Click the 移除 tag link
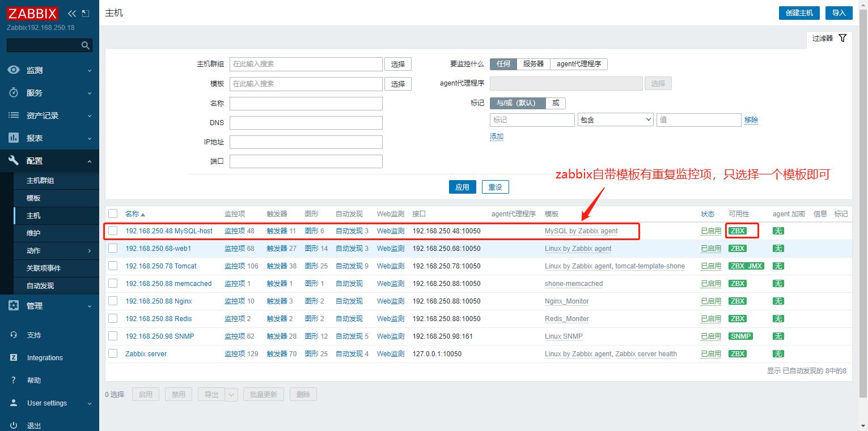The width and height of the screenshot is (868, 431). click(751, 120)
